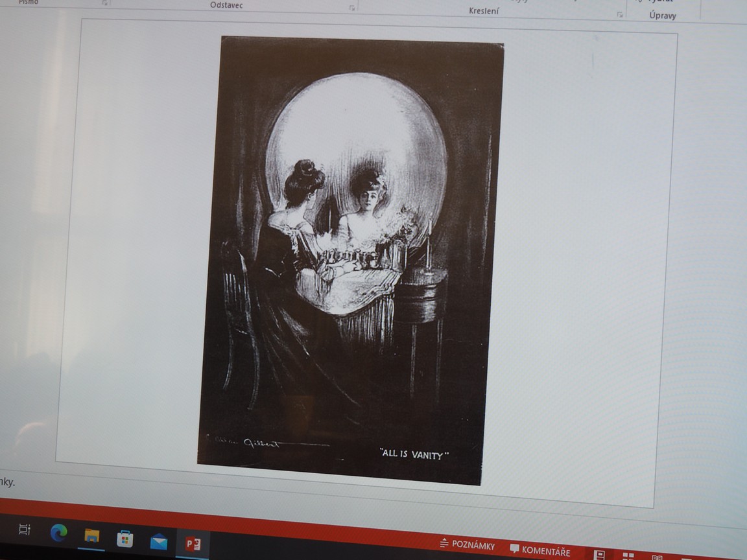
Task: Open the Kreslení dialog launcher
Action: pos(620,15)
